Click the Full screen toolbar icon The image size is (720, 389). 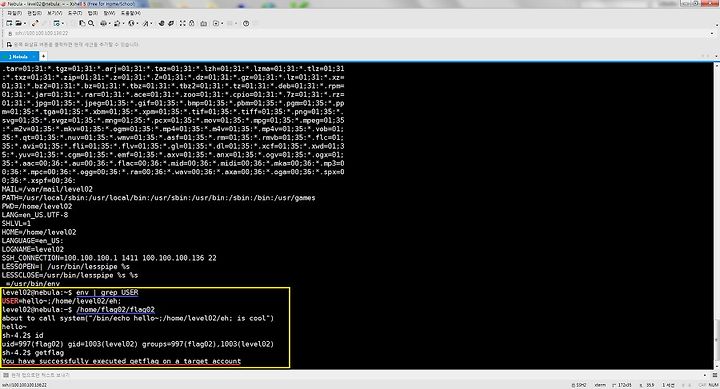point(182,23)
